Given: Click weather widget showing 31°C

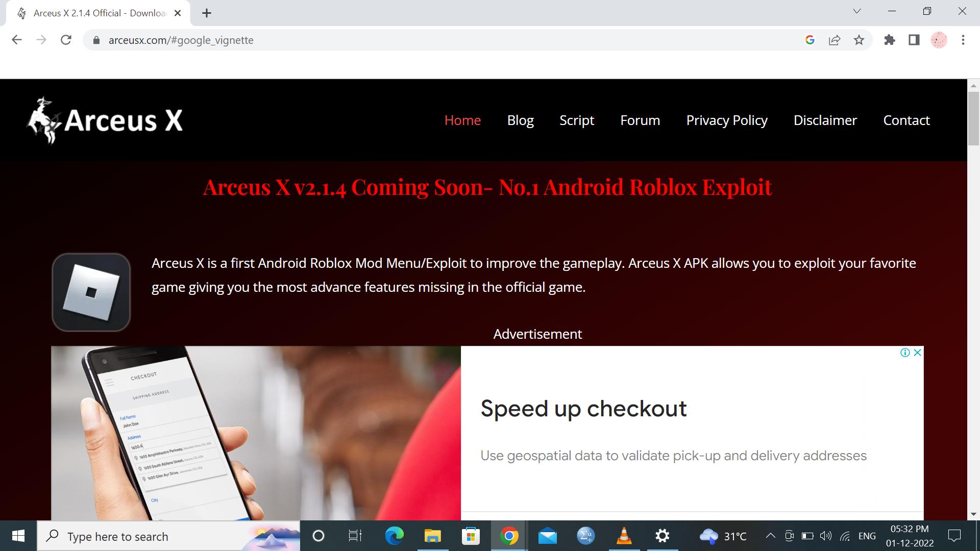Looking at the screenshot, I should 723,536.
